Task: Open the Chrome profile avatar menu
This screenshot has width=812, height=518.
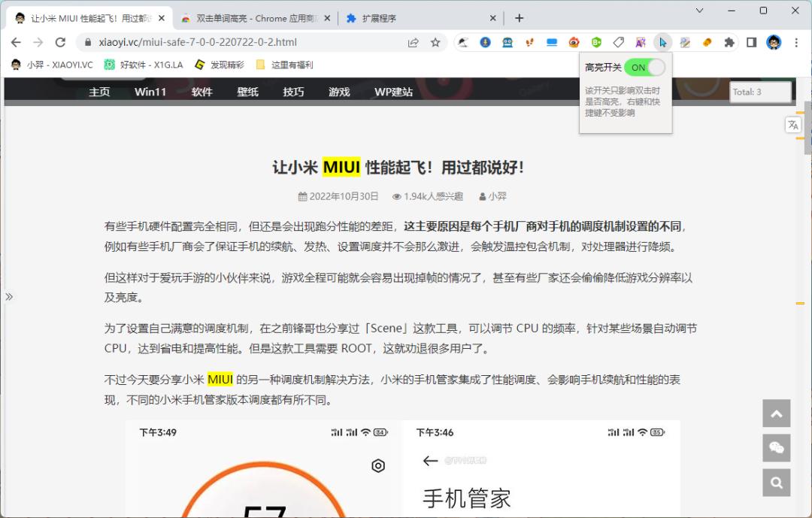Action: 774,43
